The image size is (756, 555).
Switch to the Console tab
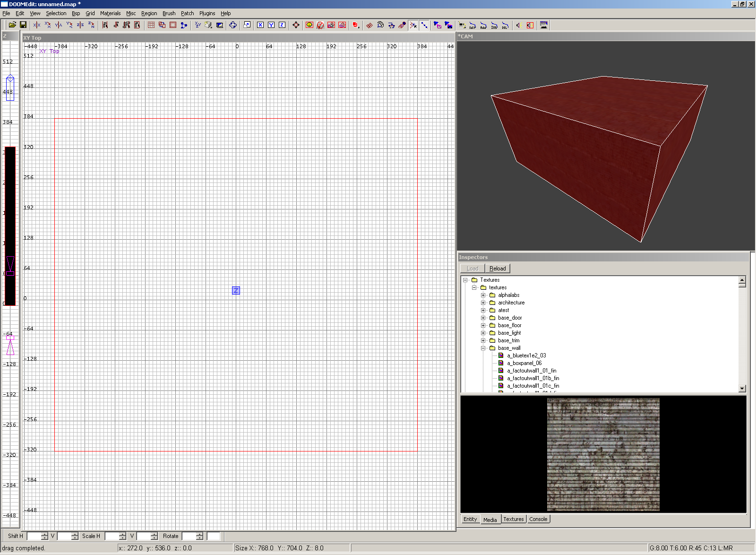(x=538, y=519)
